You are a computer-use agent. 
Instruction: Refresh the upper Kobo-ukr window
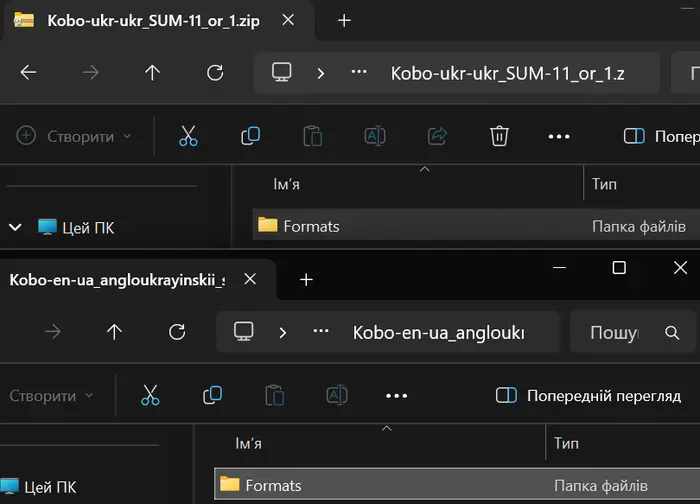(x=215, y=72)
